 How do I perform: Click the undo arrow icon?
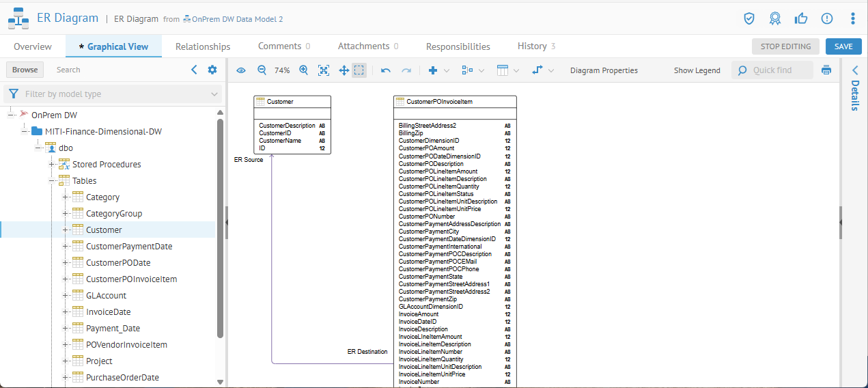click(x=386, y=70)
